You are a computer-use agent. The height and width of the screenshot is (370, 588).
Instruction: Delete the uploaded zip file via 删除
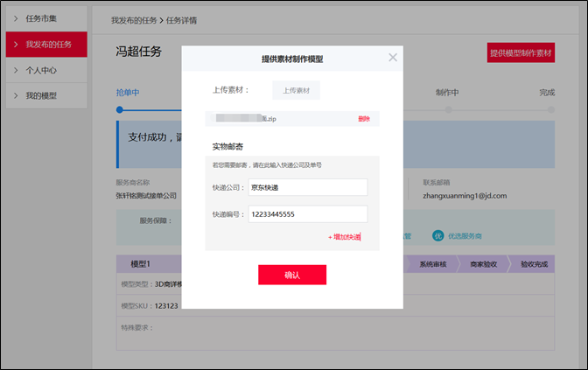[x=364, y=119]
